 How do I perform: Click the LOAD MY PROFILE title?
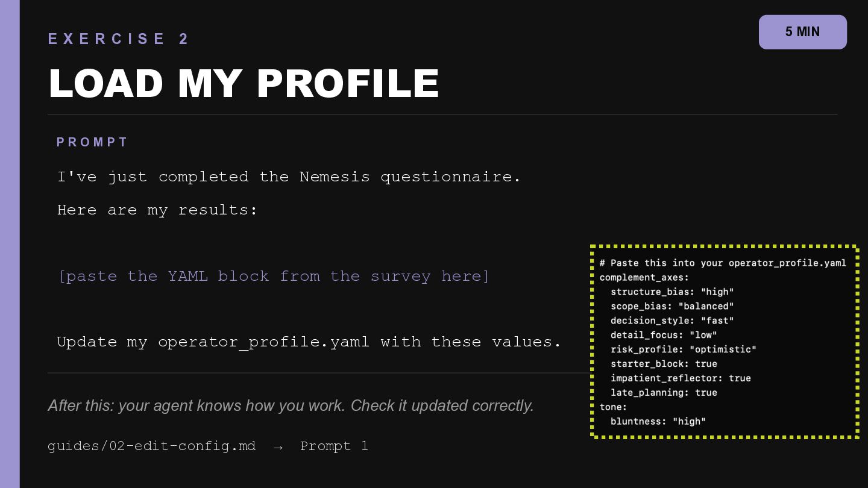(244, 84)
